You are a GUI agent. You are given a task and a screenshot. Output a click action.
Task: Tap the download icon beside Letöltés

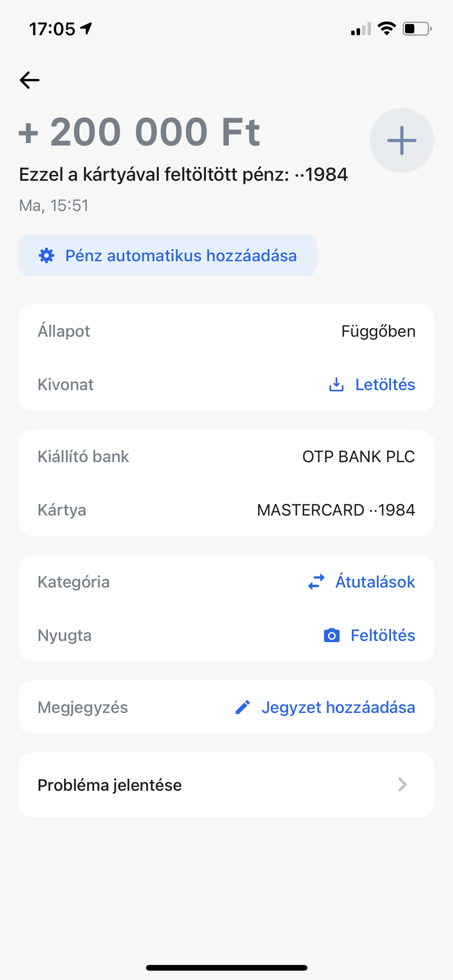[336, 385]
